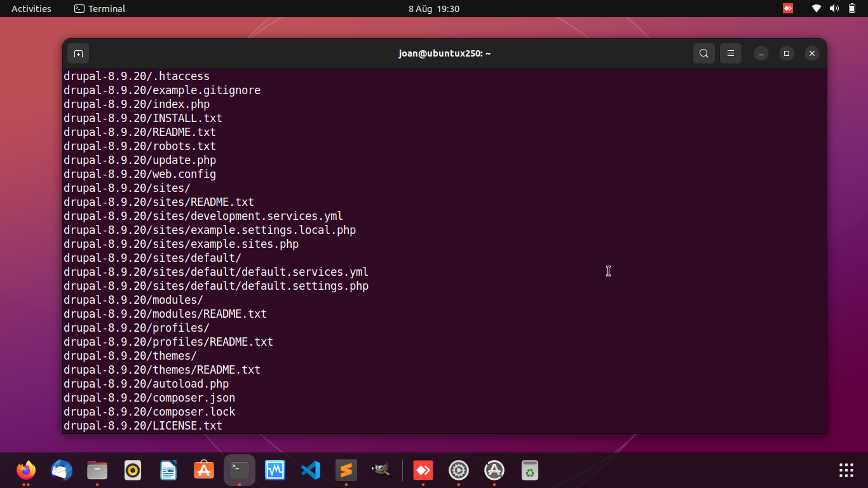The width and height of the screenshot is (868, 488).
Task: Open Ubuntu Software store
Action: coord(204,470)
